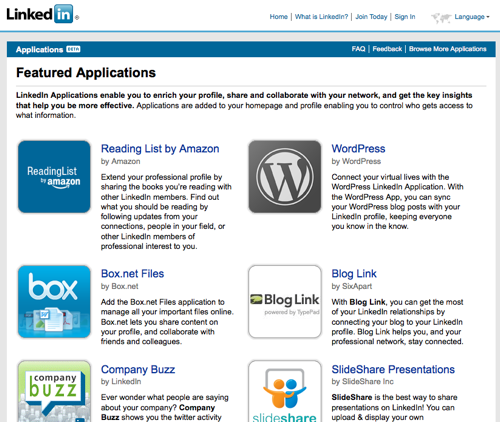Click the Applications header label

pyautogui.click(x=39, y=50)
